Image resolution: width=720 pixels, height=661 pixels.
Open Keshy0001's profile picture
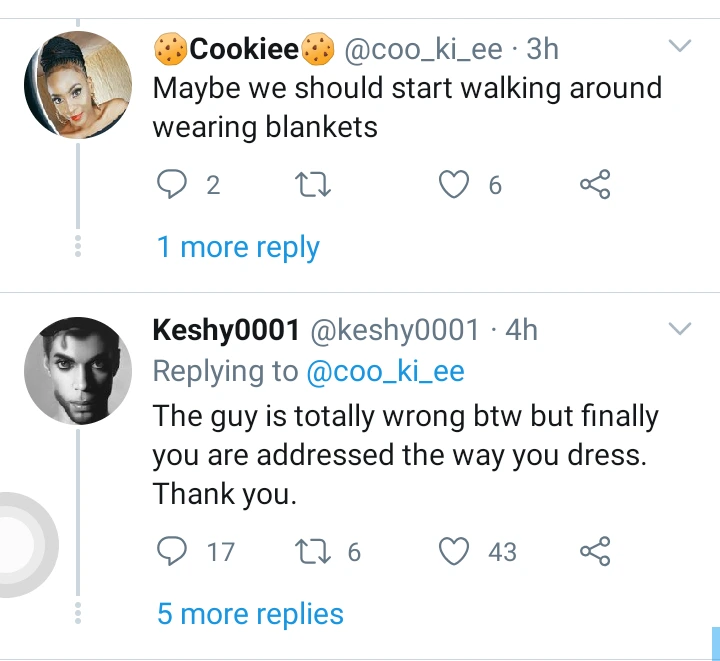tap(78, 371)
